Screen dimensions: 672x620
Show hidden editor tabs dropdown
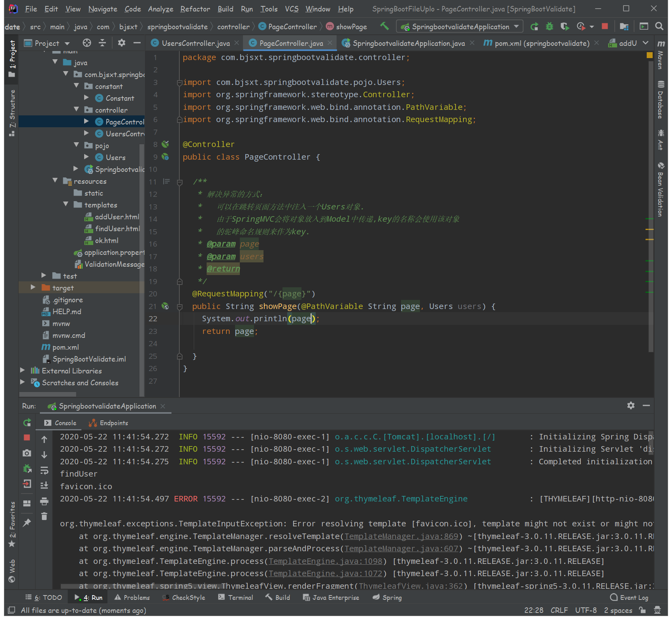click(x=646, y=43)
